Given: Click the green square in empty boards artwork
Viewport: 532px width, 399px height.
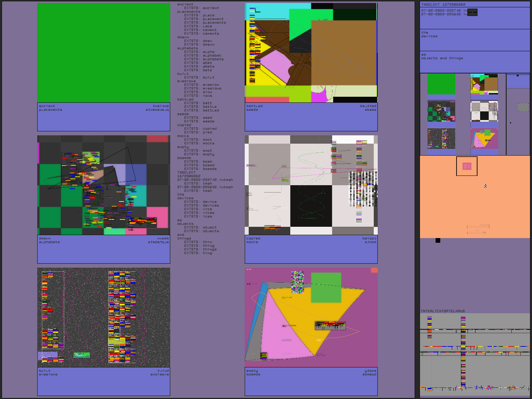Looking at the screenshot, I should tap(326, 287).
